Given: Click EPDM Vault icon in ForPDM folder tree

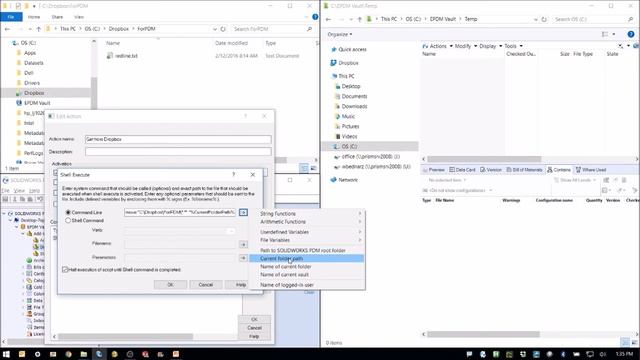Looking at the screenshot, I should (19, 103).
